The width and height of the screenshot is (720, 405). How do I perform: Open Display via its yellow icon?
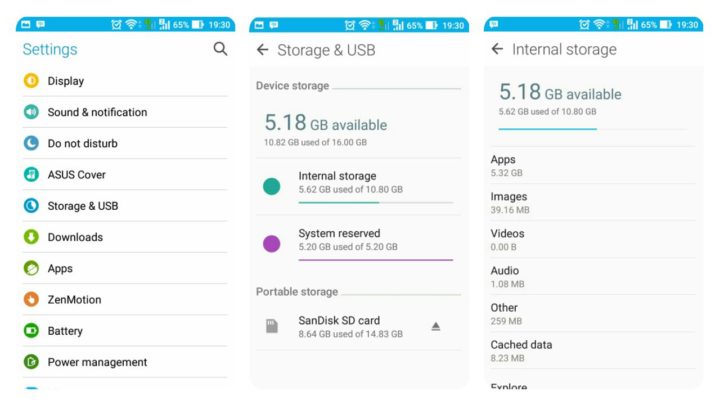31,81
